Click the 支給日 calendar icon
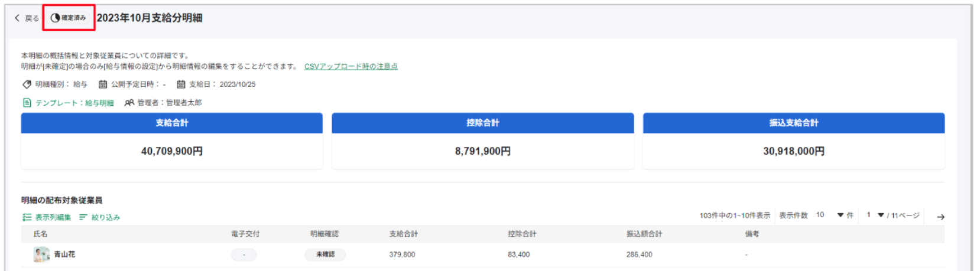 pos(181,84)
